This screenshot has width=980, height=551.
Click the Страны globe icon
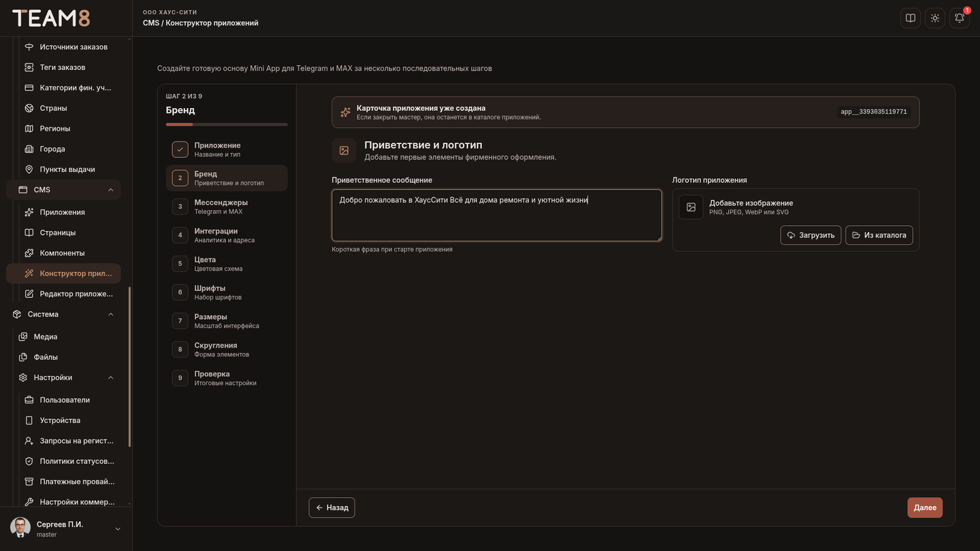(29, 108)
